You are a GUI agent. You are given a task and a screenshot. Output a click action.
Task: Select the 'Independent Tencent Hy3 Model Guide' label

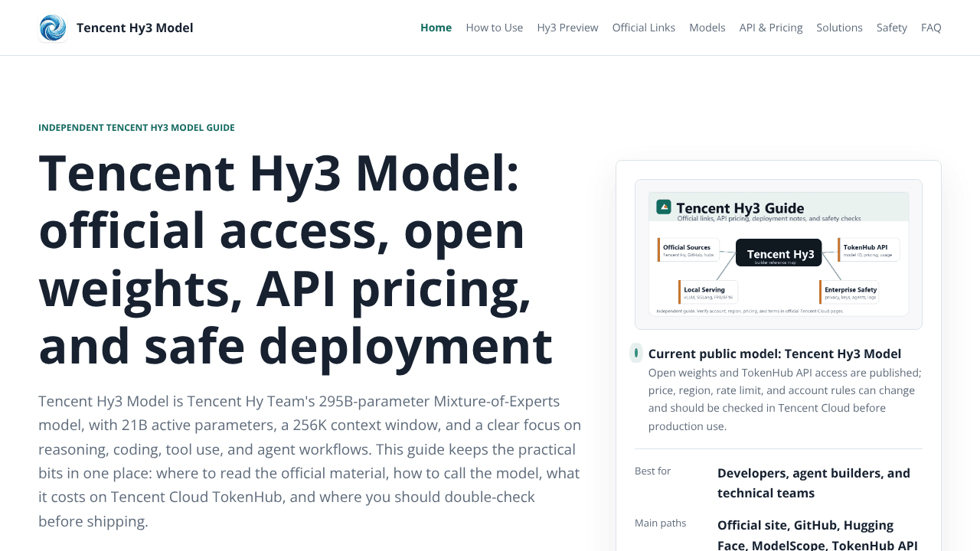point(136,128)
